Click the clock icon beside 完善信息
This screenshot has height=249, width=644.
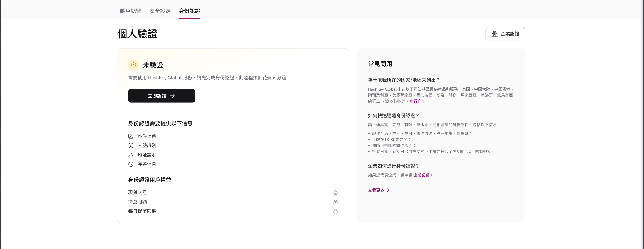tap(131, 164)
